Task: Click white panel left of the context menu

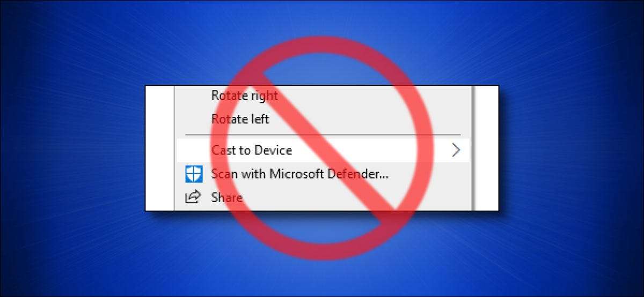Action: 160,148
